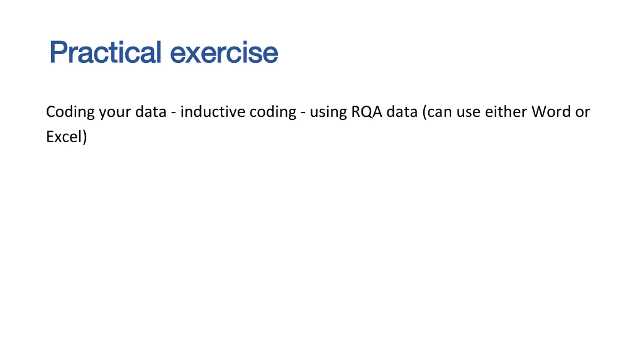Click the 'data' word after 'RQA'

(x=402, y=112)
